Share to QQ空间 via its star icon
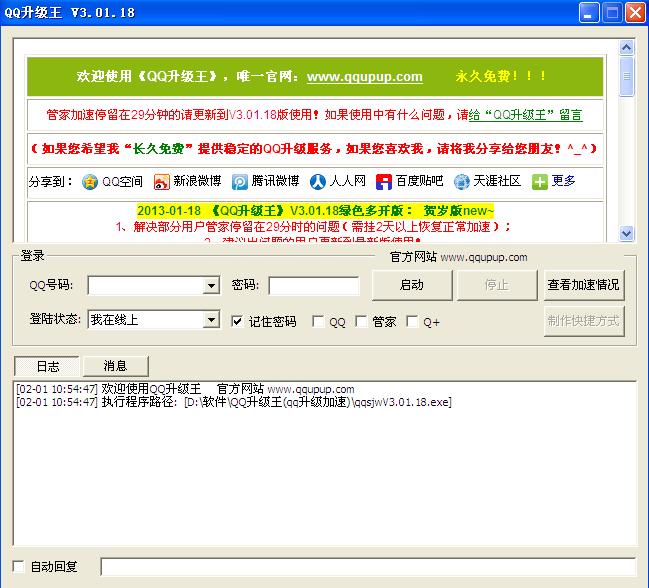Screen dimensions: 649x588 pos(90,182)
